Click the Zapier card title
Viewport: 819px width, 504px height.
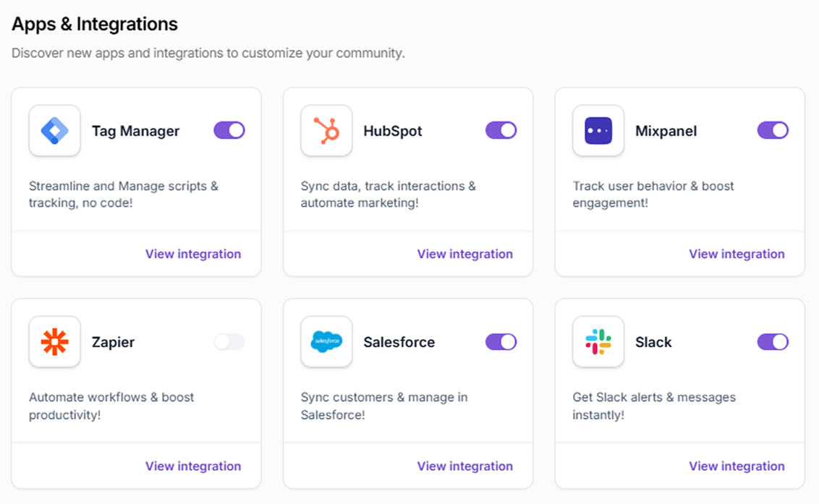[114, 343]
